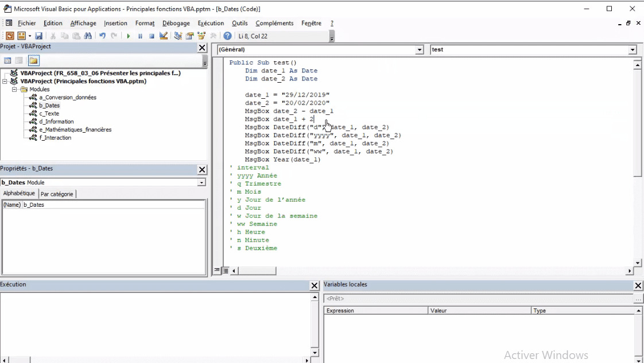Open the (Général) object dropdown
Image resolution: width=644 pixels, height=363 pixels.
[x=419, y=50]
